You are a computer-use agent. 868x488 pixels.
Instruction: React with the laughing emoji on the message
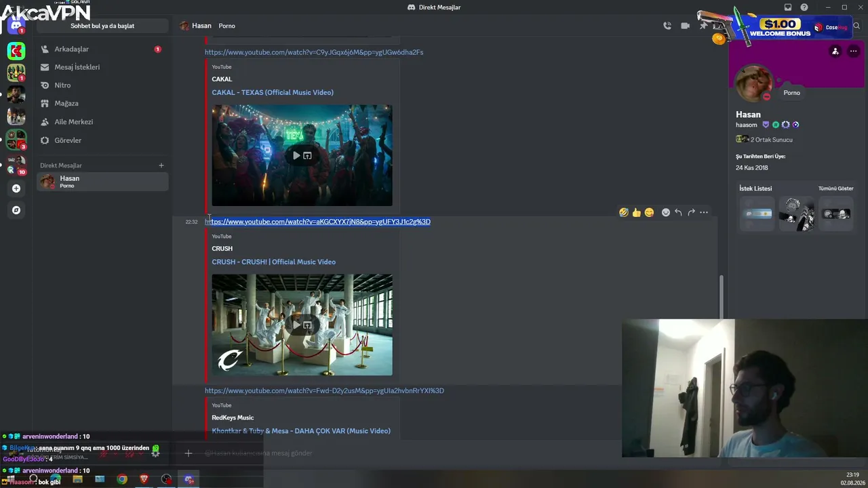[623, 212]
